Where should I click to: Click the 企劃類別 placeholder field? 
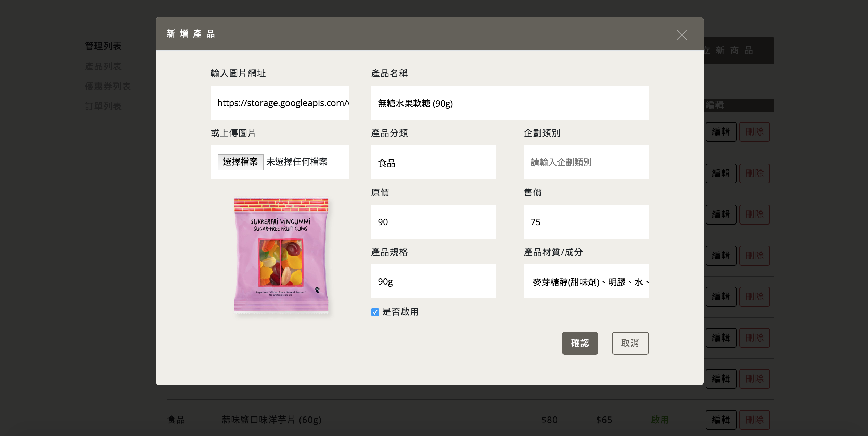pyautogui.click(x=586, y=162)
